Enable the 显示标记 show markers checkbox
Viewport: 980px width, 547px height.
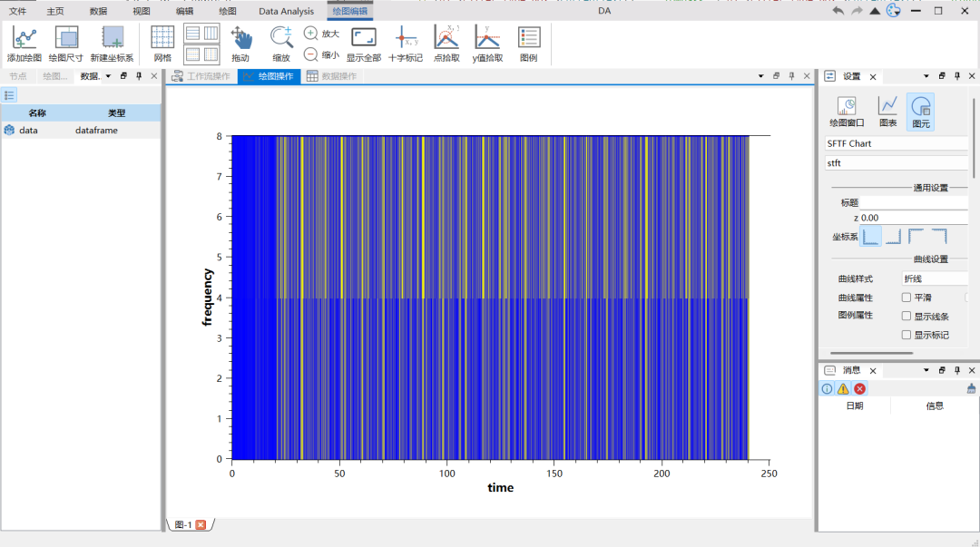click(906, 335)
